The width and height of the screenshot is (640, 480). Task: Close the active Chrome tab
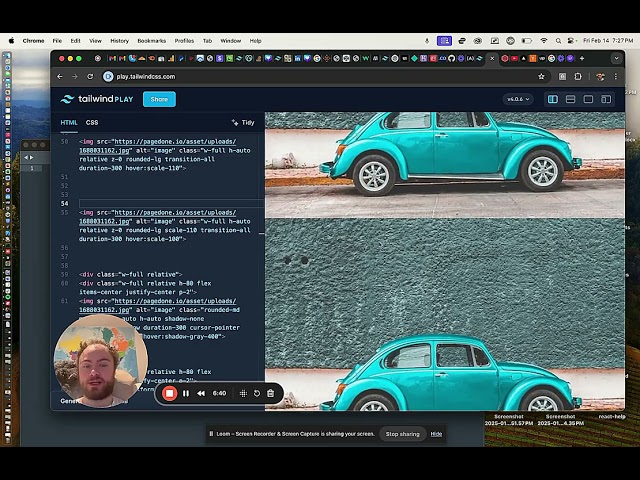(492, 58)
